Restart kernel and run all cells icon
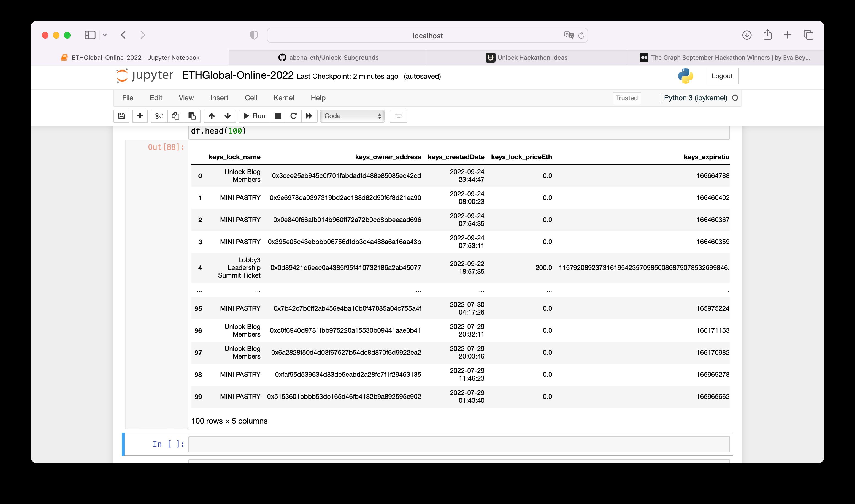 [x=309, y=116]
